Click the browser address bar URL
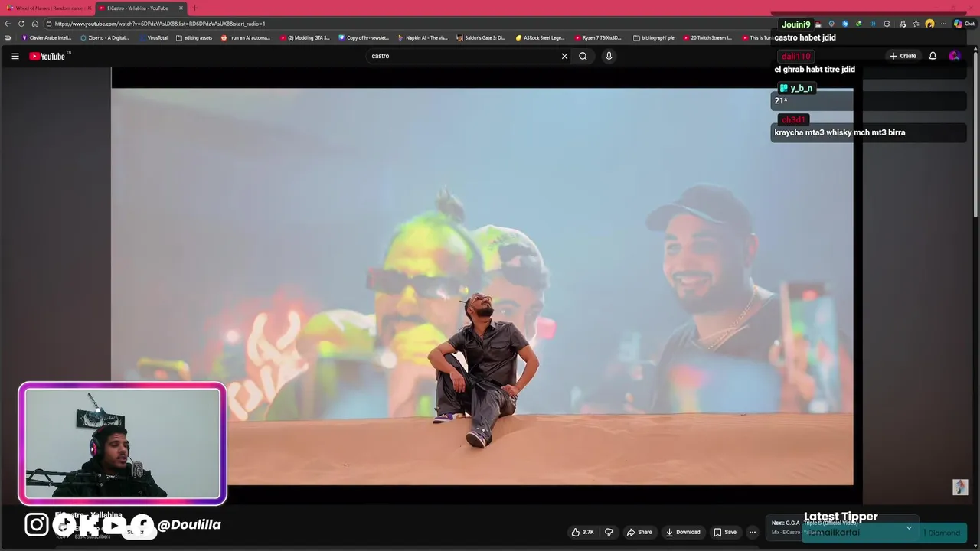The height and width of the screenshot is (551, 980). pyautogui.click(x=160, y=24)
